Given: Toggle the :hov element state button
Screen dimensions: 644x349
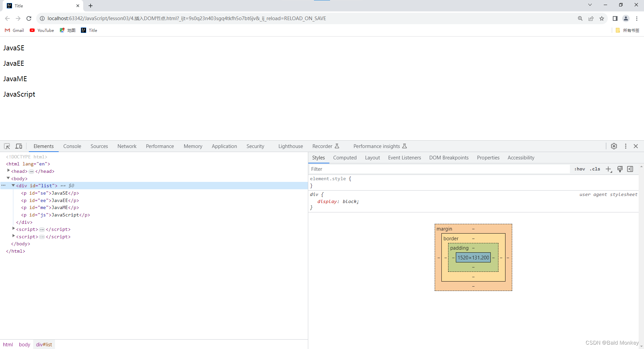Looking at the screenshot, I should coord(580,169).
